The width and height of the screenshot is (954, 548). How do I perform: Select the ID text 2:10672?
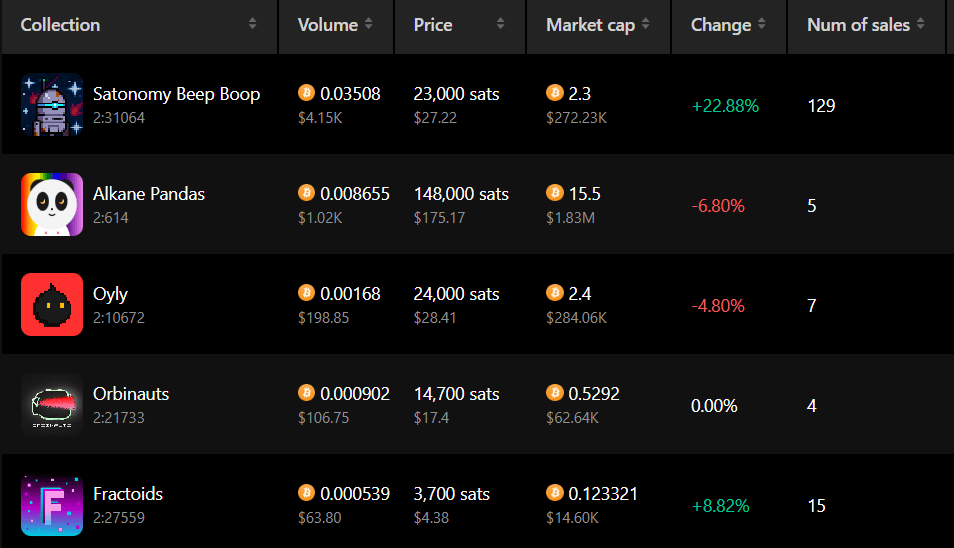pyautogui.click(x=119, y=317)
